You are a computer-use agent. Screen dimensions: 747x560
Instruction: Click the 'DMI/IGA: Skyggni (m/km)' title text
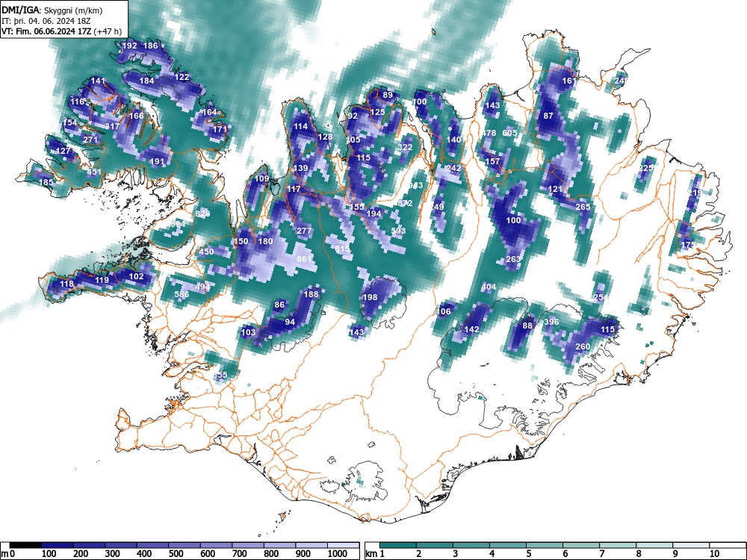[52, 10]
